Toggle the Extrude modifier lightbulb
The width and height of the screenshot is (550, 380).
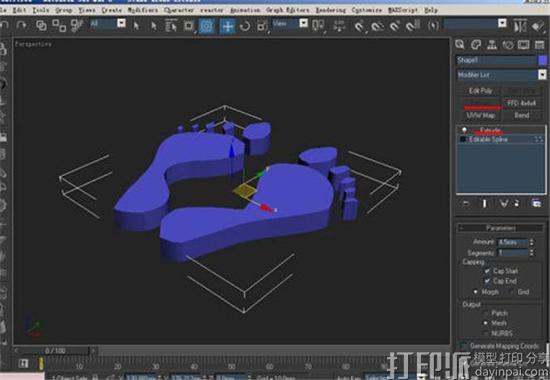[464, 131]
